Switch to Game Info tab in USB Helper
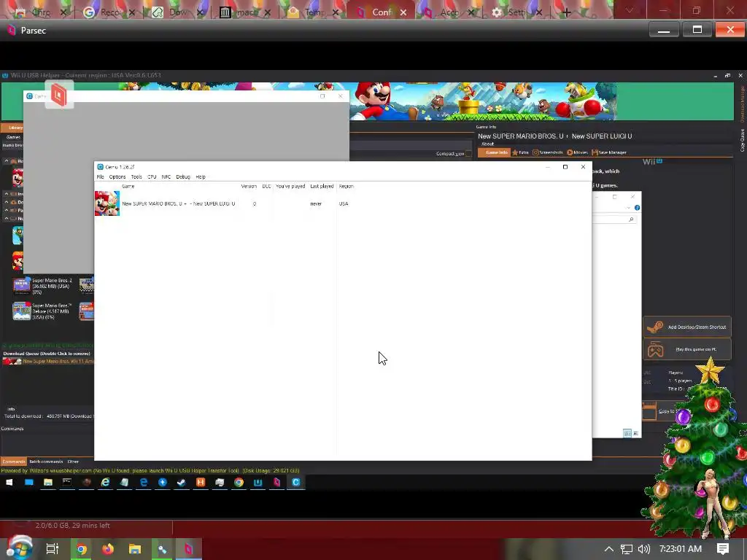The height and width of the screenshot is (560, 747). [494, 152]
